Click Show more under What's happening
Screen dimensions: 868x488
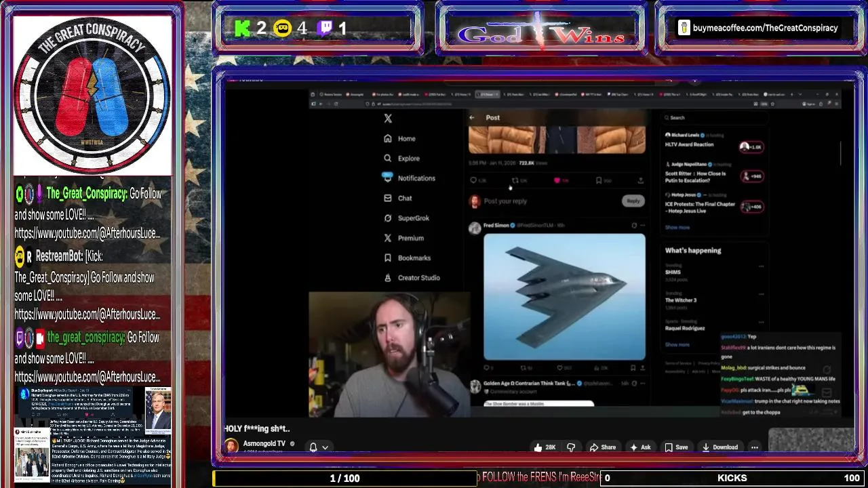point(677,344)
